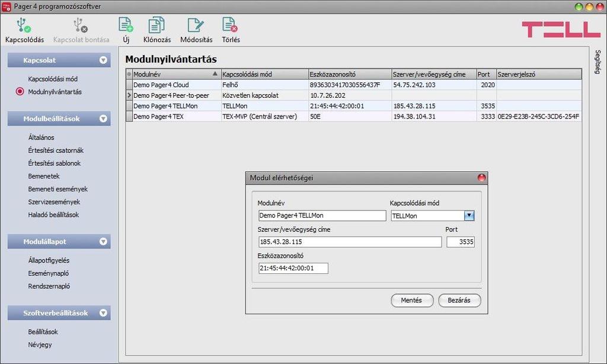Open Bemenetek page

click(44, 176)
